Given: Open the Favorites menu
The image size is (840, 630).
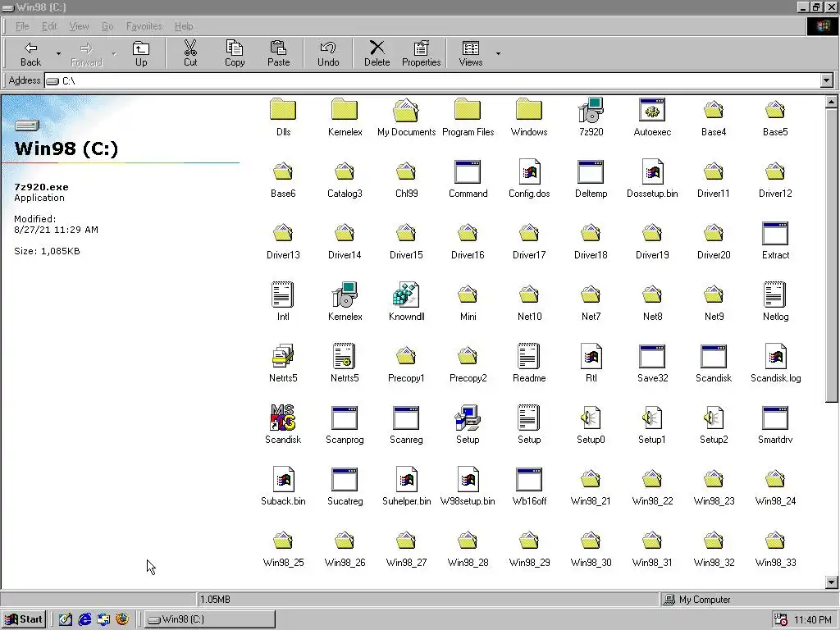Looking at the screenshot, I should (144, 26).
